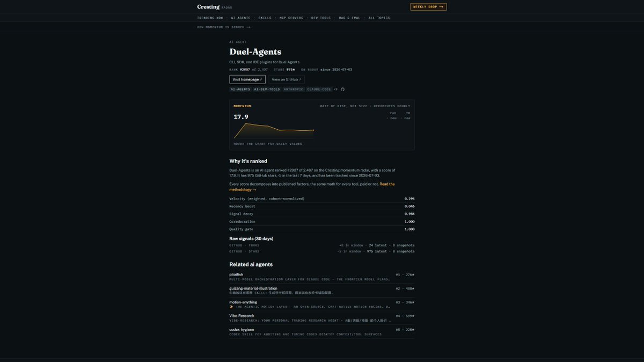Open the codex-hygiene related agent
The width and height of the screenshot is (644, 362).
tap(322, 332)
